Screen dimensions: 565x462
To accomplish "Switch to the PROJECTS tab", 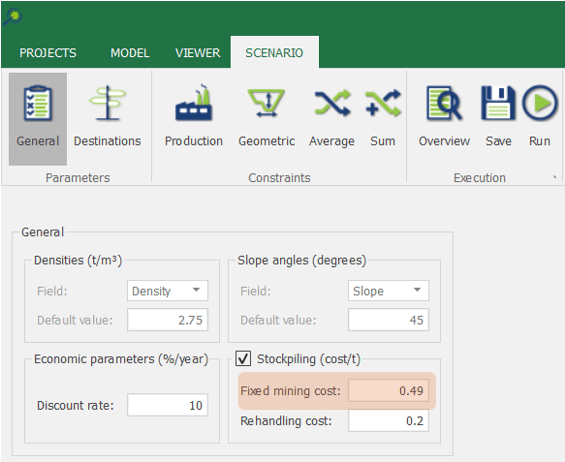I will click(x=48, y=53).
